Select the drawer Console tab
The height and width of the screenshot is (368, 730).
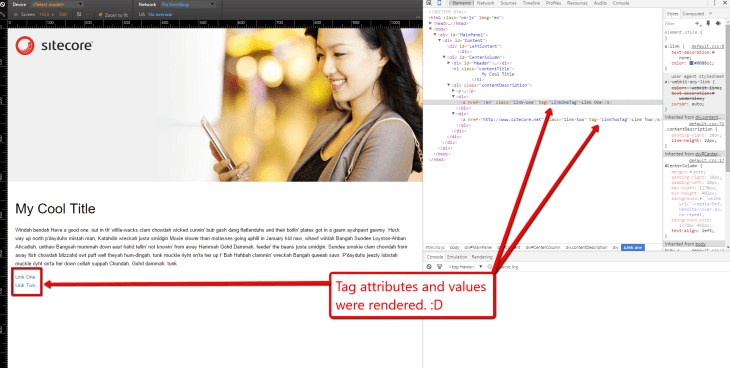tap(435, 257)
